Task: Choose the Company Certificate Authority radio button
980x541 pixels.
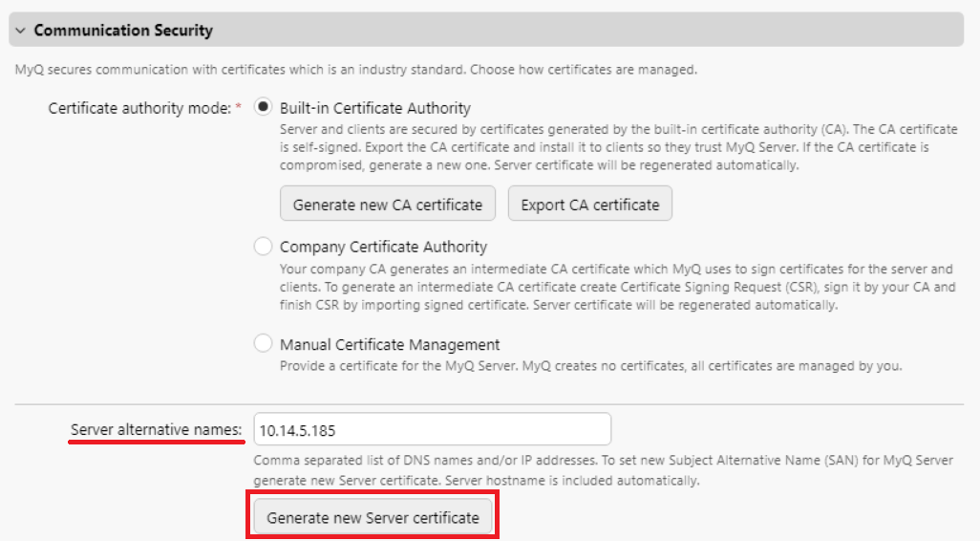Action: (x=264, y=247)
